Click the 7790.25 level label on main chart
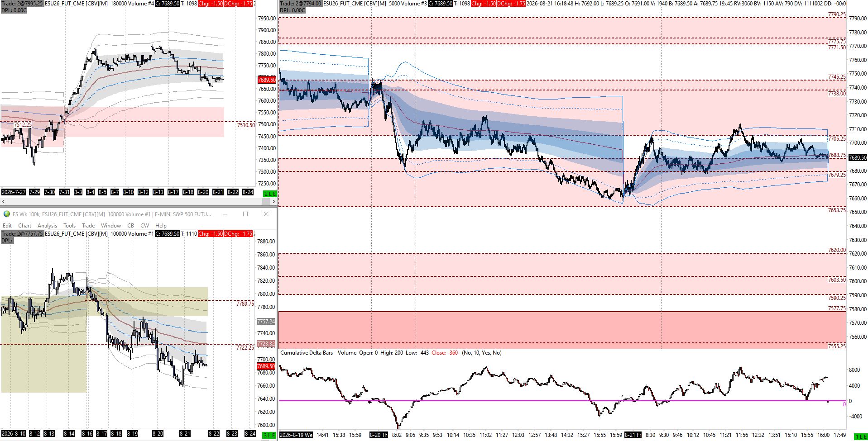 tap(837, 14)
